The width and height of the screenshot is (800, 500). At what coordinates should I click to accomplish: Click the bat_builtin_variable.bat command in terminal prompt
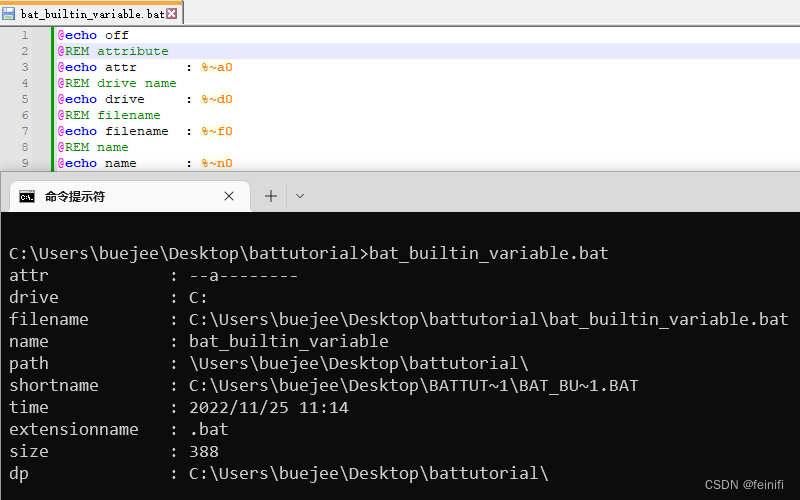pyautogui.click(x=488, y=254)
